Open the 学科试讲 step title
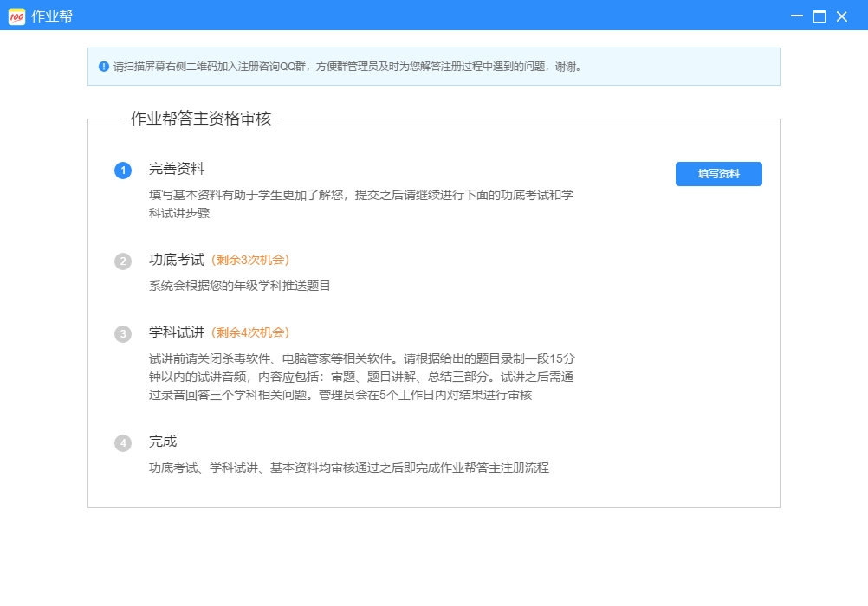The width and height of the screenshot is (868, 606). tap(177, 332)
